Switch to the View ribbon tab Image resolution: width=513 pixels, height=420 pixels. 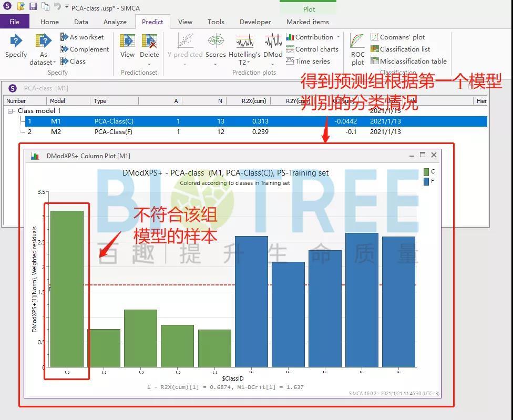coord(185,22)
